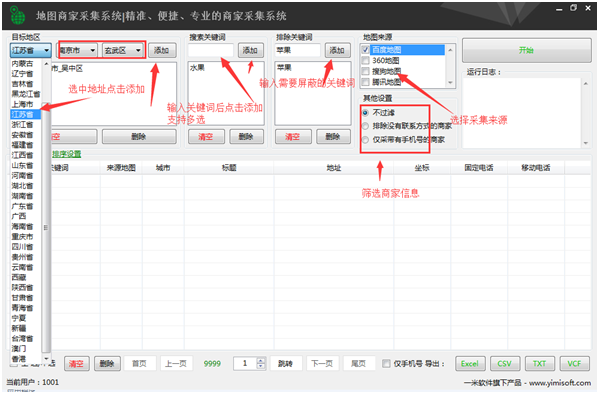Open the city dropdown showing 南京市
This screenshot has height=394, width=599.
point(78,50)
